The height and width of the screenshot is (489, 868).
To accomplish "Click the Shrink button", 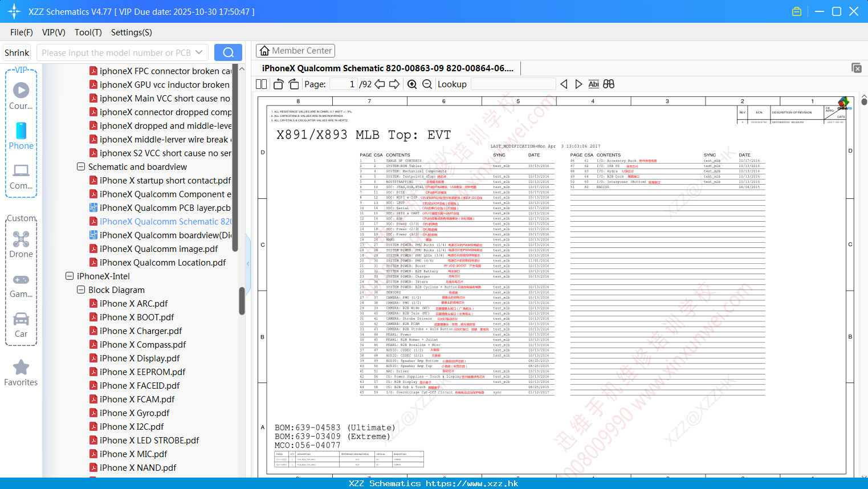I will click(17, 52).
